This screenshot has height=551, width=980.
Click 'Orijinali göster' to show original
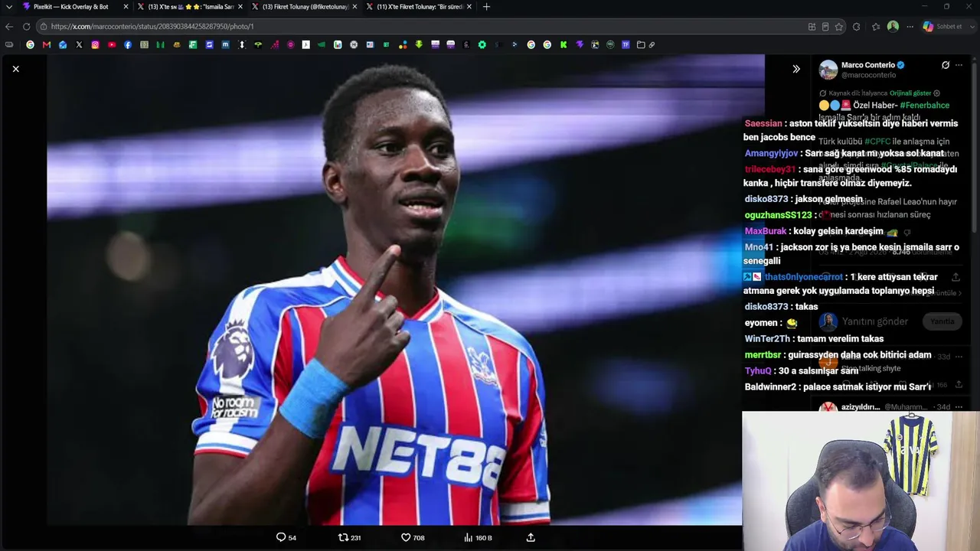[x=910, y=93]
